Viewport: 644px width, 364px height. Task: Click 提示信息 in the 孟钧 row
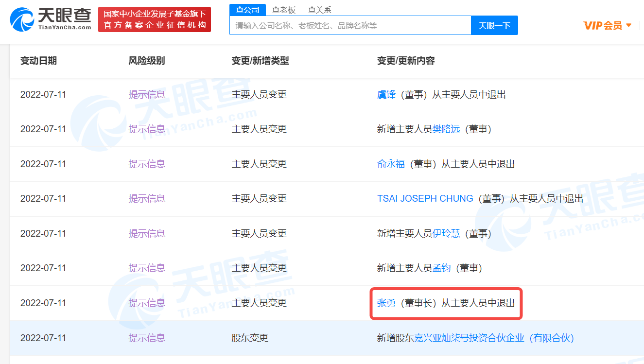147,268
